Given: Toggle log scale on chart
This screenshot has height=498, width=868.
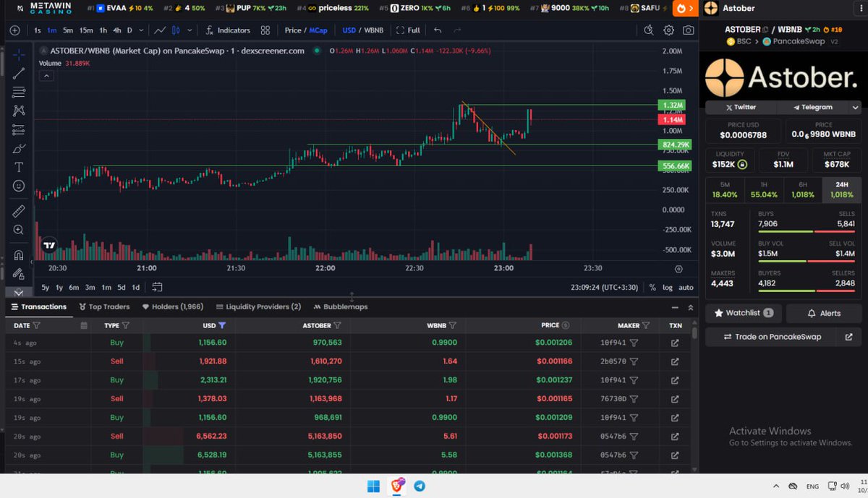Looking at the screenshot, I should 667,287.
